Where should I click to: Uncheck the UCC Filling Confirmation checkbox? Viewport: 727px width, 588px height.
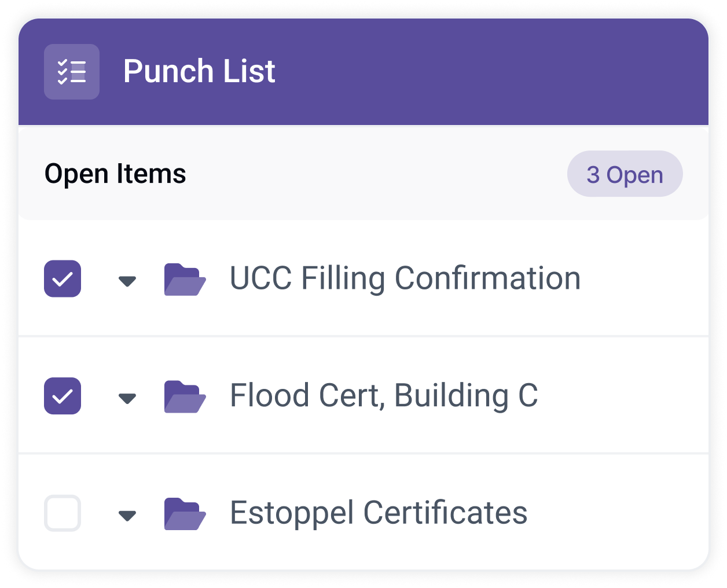pyautogui.click(x=63, y=279)
